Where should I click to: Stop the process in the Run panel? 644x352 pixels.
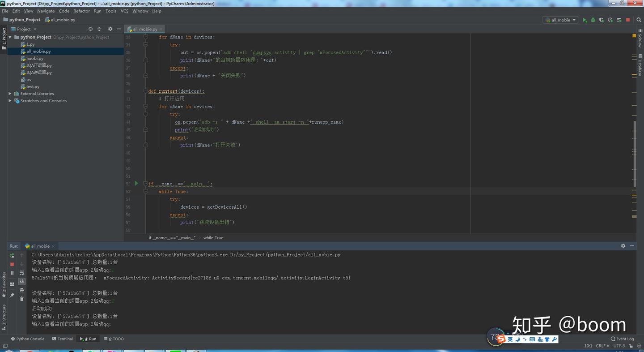coord(12,264)
